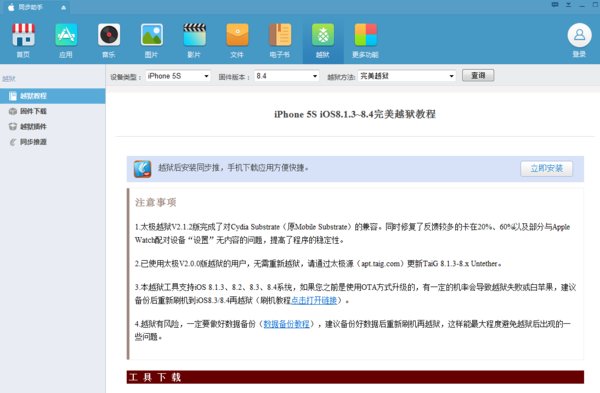This screenshot has width=600, height=393.
Task: Click the Apple logo in title bar
Action: 11,7
